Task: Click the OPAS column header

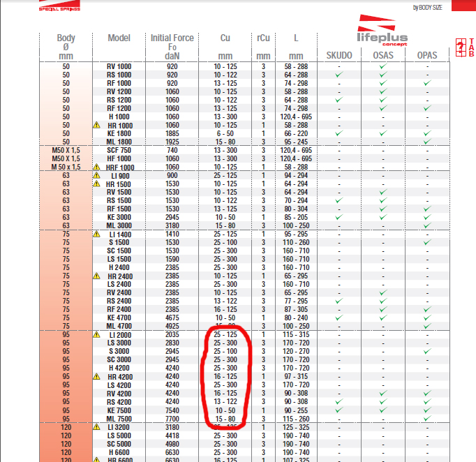Action: tap(427, 55)
